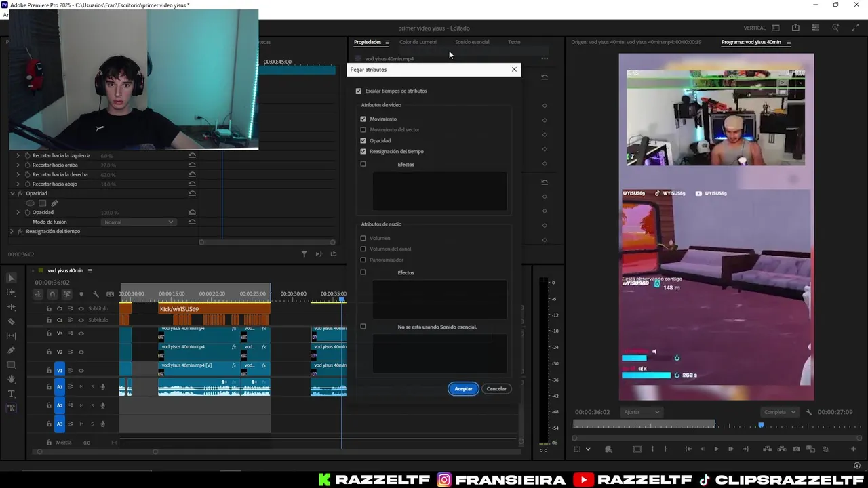Image resolution: width=868 pixels, height=488 pixels.
Task: Hide track V2 with eye icon
Action: point(81,352)
